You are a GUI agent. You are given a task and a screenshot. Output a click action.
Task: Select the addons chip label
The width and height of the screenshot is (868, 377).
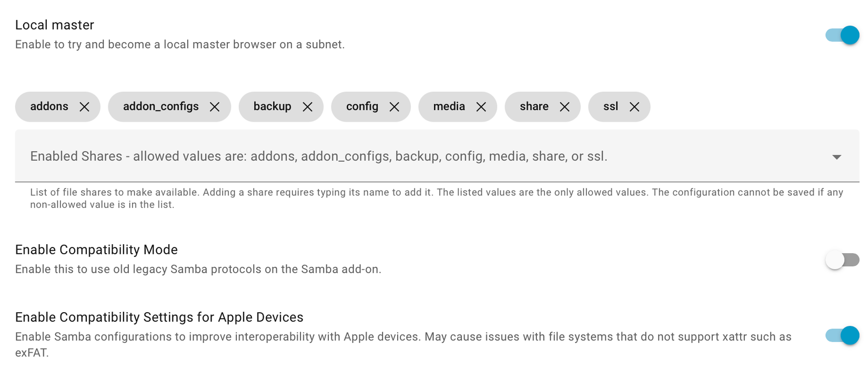click(x=49, y=106)
